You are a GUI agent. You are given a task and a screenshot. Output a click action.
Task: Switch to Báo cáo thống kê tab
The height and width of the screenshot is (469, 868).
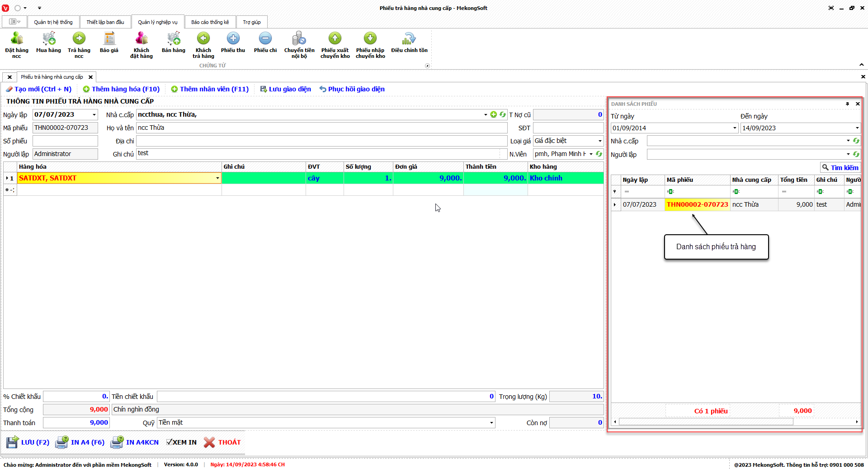tap(210, 22)
